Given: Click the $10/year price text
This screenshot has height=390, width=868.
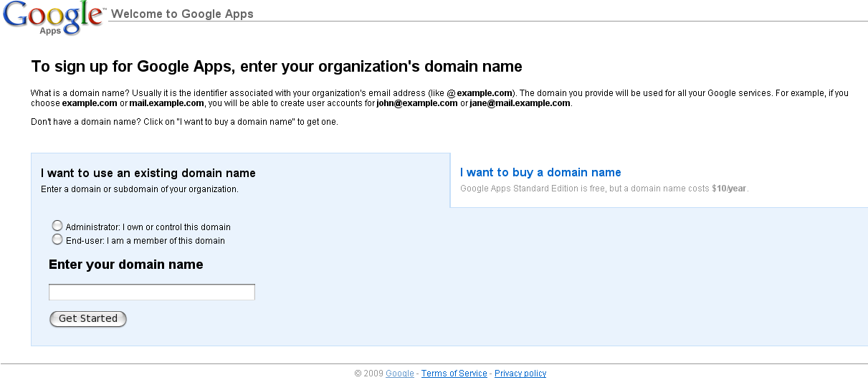Looking at the screenshot, I should coord(729,189).
